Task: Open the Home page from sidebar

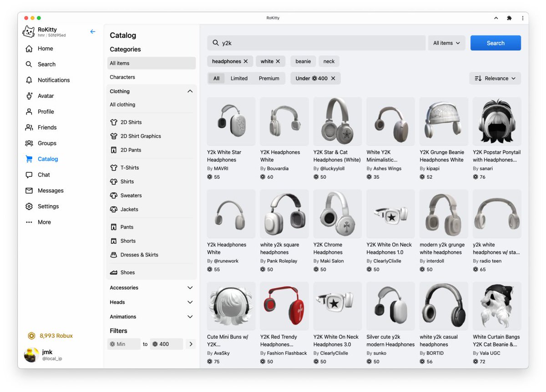Action: [x=45, y=49]
